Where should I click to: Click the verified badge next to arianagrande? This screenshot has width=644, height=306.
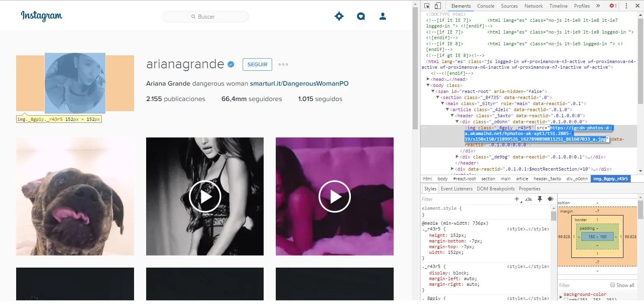pyautogui.click(x=231, y=64)
